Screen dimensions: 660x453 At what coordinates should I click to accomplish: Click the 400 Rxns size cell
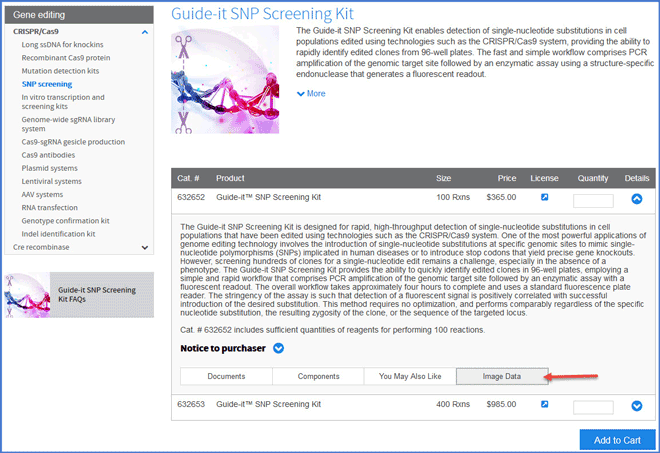tap(453, 404)
